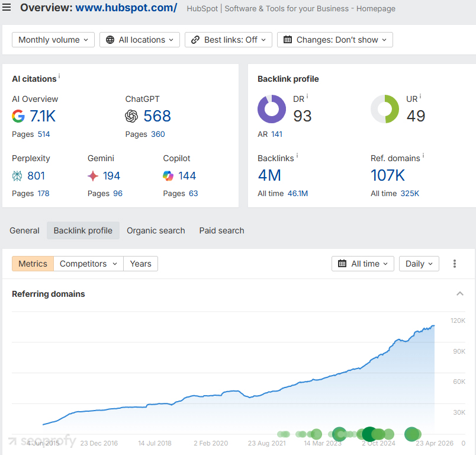Click the 120K y-axis label
476x455 pixels.
458,321
